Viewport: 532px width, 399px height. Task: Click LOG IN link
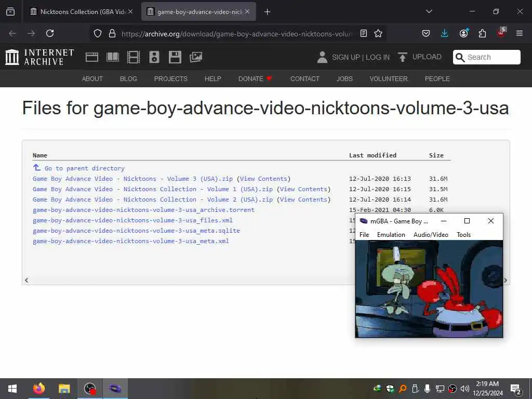click(378, 57)
